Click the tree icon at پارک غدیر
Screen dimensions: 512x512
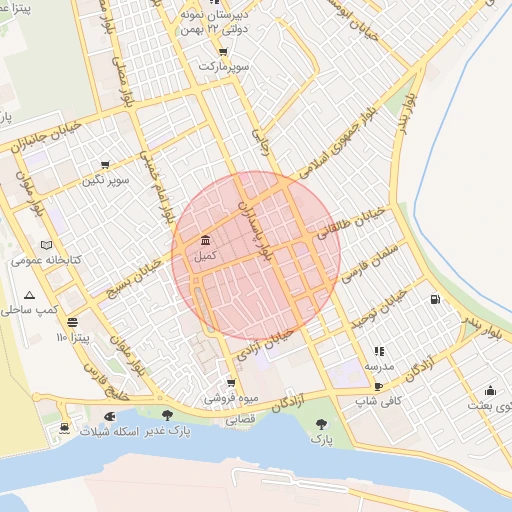167,415
